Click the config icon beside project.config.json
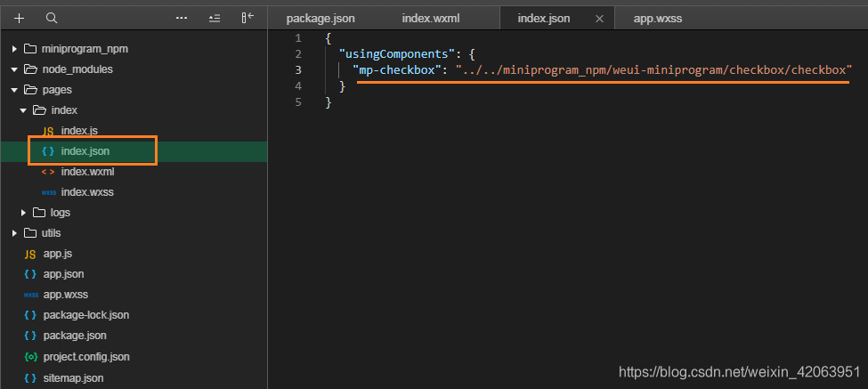The height and width of the screenshot is (389, 868). pos(30,357)
